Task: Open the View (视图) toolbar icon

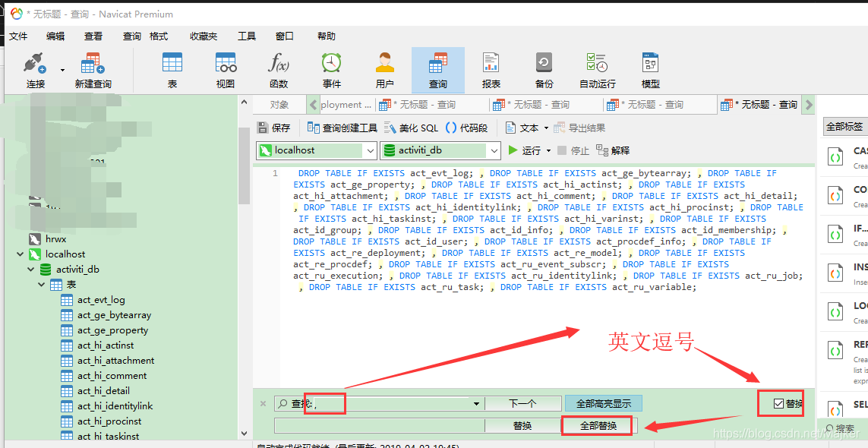Action: [x=226, y=70]
